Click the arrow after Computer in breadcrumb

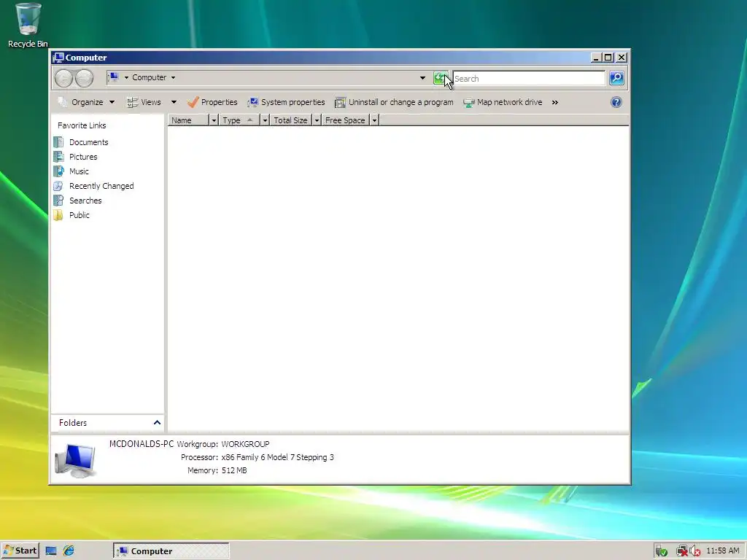tap(173, 77)
